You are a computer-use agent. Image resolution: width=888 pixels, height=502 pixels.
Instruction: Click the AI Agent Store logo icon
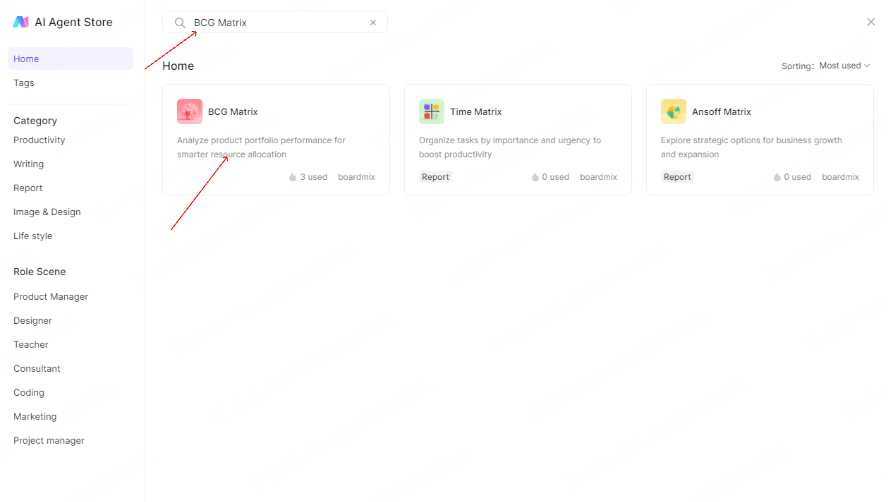point(21,22)
